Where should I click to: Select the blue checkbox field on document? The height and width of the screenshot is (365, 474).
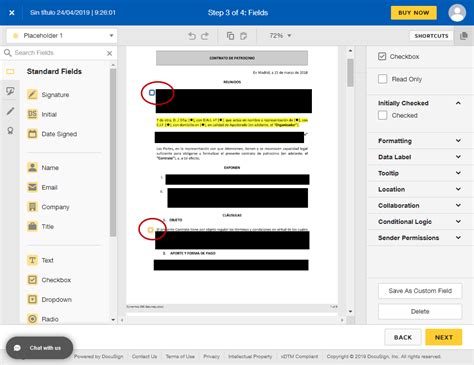(x=152, y=92)
